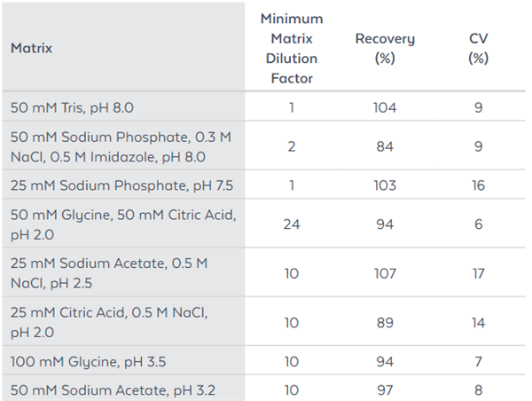Image resolution: width=532 pixels, height=401 pixels.
Task: Click the Recovery (%) column header
Action: (385, 49)
